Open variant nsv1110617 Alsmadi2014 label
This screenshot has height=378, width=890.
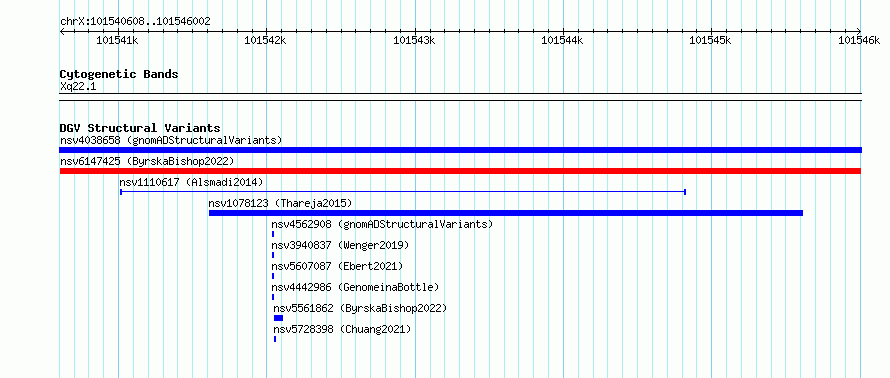pos(191,182)
